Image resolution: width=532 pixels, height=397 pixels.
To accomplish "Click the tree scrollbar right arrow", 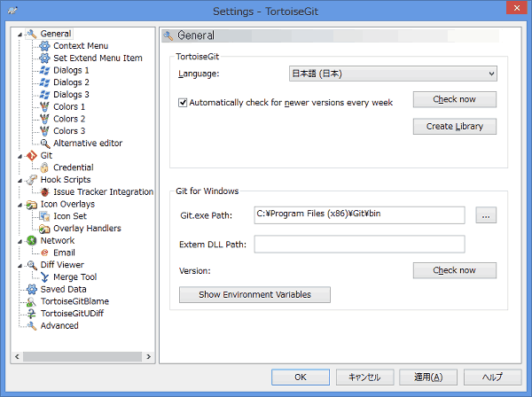I will tap(148, 356).
